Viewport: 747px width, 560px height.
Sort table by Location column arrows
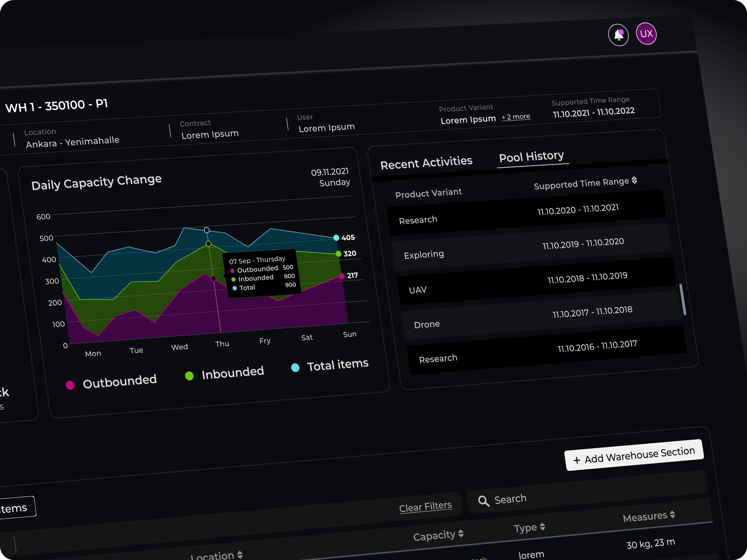click(x=240, y=555)
